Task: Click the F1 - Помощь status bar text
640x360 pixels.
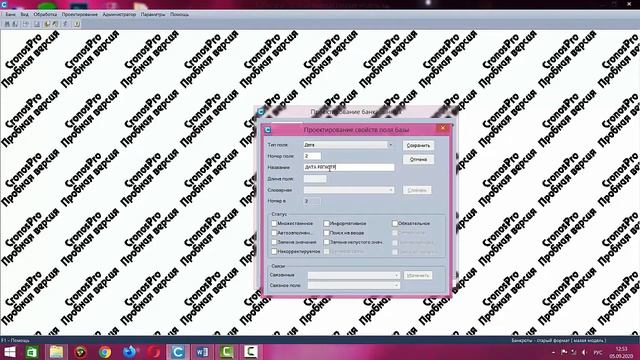Action: [15, 340]
